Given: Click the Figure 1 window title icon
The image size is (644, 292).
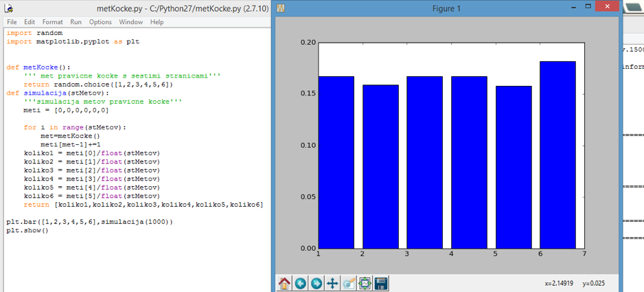Looking at the screenshot, I should [280, 8].
